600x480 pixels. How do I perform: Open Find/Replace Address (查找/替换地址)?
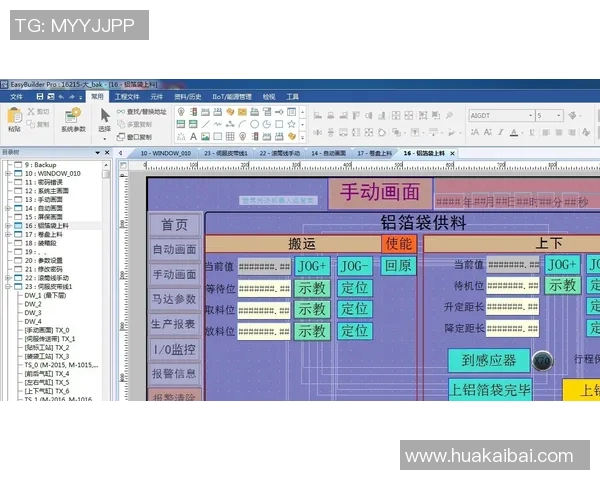(142, 111)
